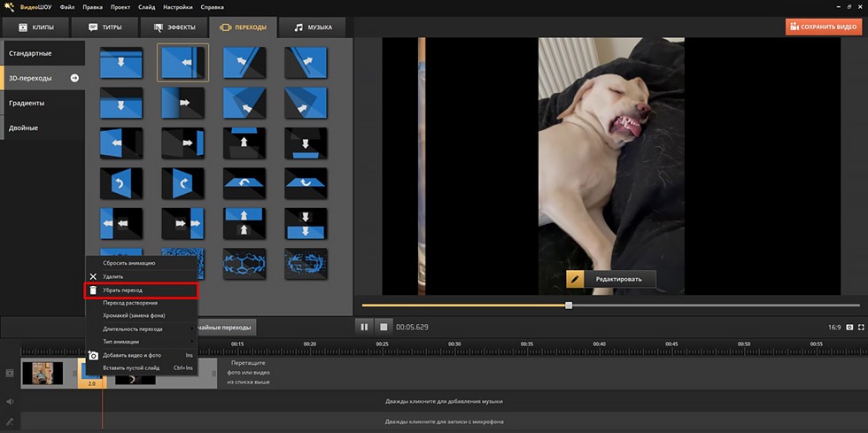Viewport: 868px width, 433px height.
Task: Choose Удалить in context menu
Action: click(x=141, y=276)
